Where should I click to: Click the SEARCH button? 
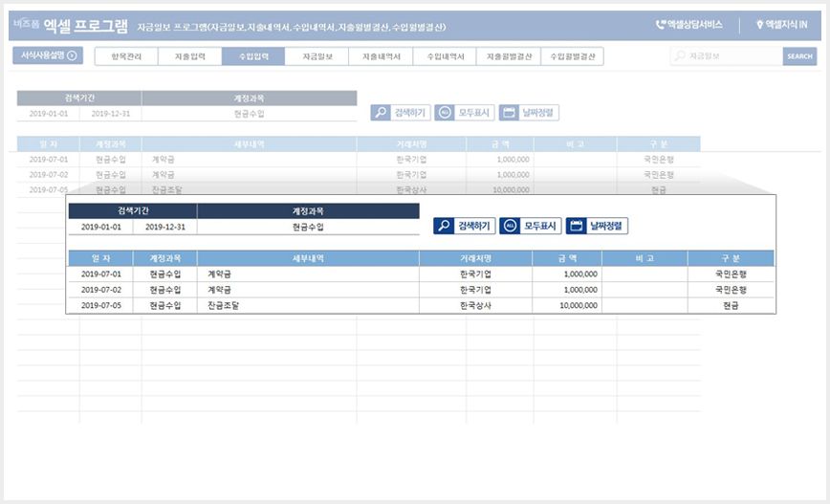tap(799, 56)
